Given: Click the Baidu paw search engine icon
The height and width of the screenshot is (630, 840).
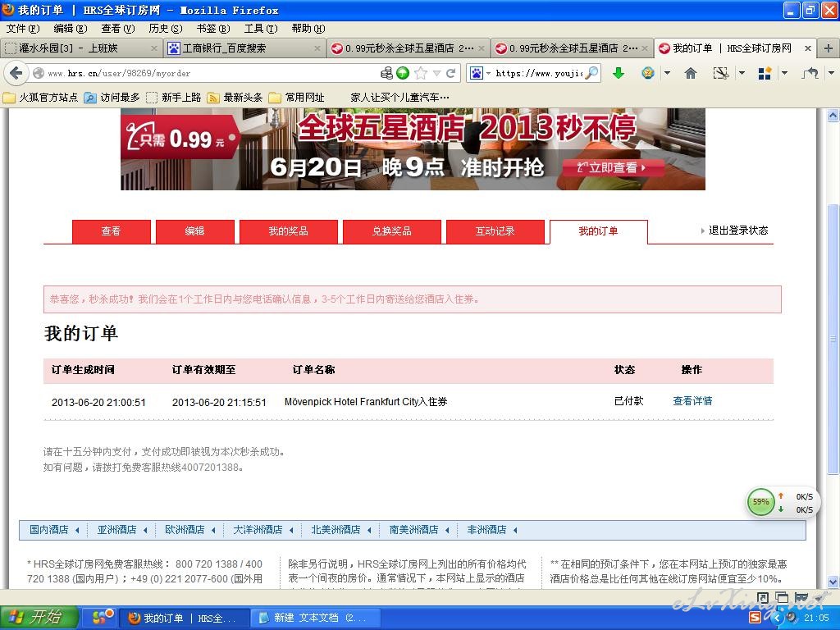Looking at the screenshot, I should (x=477, y=73).
